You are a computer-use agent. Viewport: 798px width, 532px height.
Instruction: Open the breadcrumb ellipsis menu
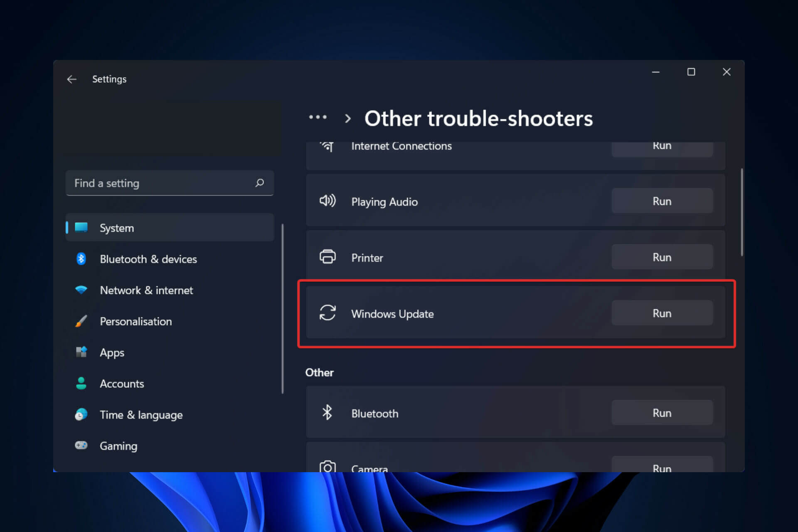pos(318,118)
